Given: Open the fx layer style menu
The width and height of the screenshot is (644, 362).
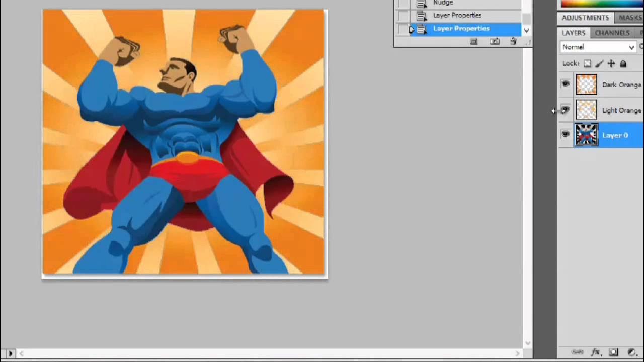Looking at the screenshot, I should (x=596, y=352).
